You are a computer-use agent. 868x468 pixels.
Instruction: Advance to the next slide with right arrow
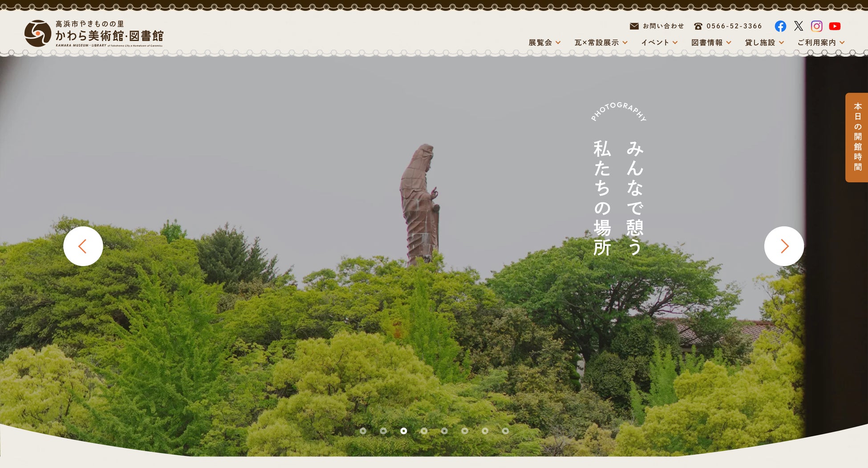pos(784,246)
